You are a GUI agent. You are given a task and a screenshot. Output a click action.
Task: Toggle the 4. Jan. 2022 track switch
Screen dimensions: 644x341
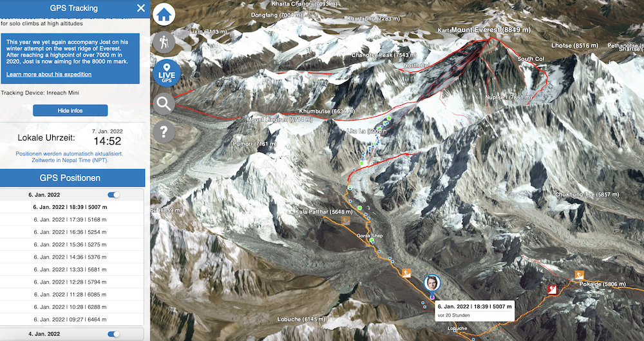point(114,334)
